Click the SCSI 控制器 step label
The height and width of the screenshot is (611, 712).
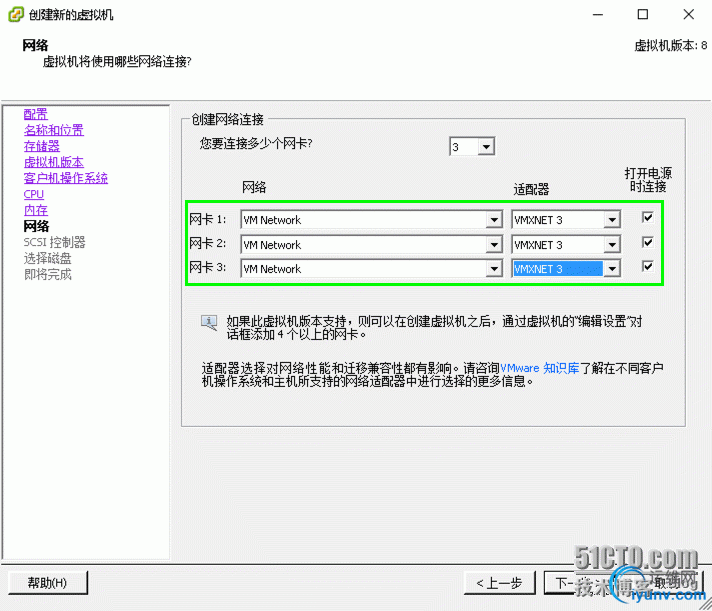point(54,242)
